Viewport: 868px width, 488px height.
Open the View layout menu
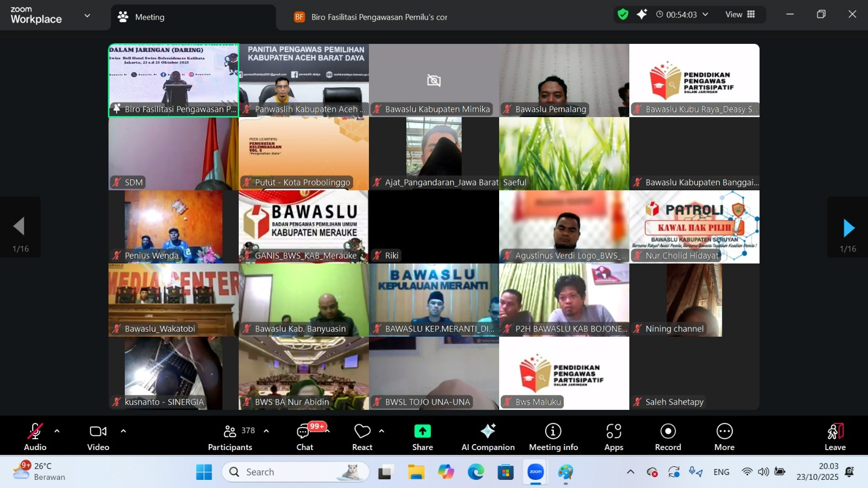coord(740,15)
